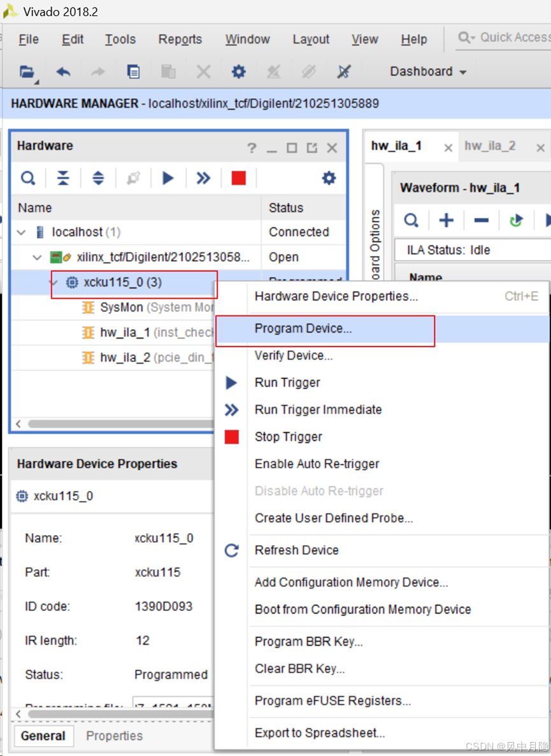551x756 pixels.
Task: Click waveform search magnifier icon
Action: 411,221
